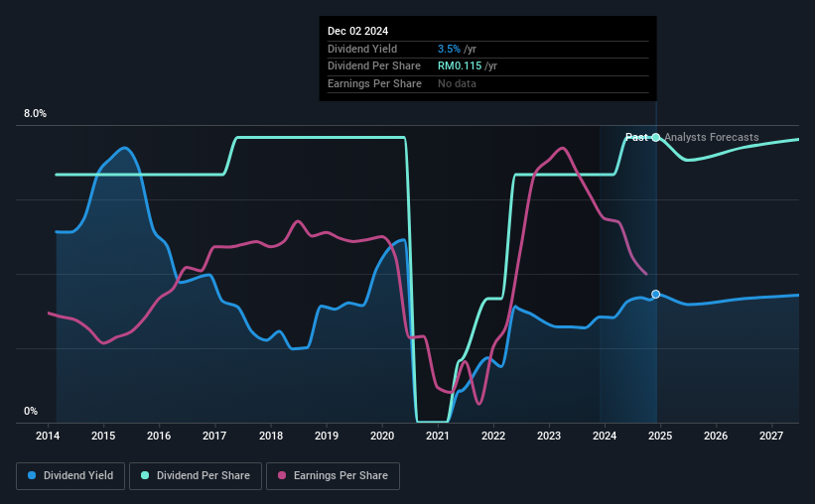Screen dimensions: 815x504
Task: Select the 2015 x-axis label
Action: (103, 436)
